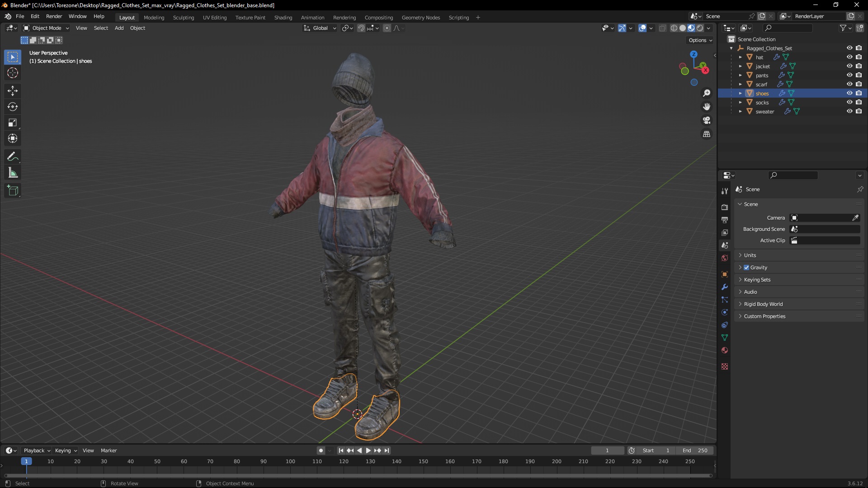Expand the Units panel
Image resolution: width=868 pixels, height=488 pixels.
click(750, 255)
